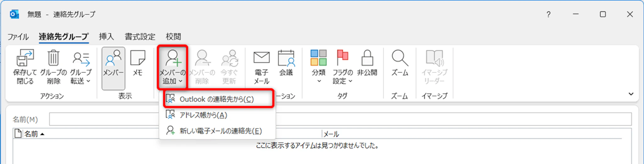644x164 pixels.
Task: Click the 名前 group name input field
Action: pos(104,119)
